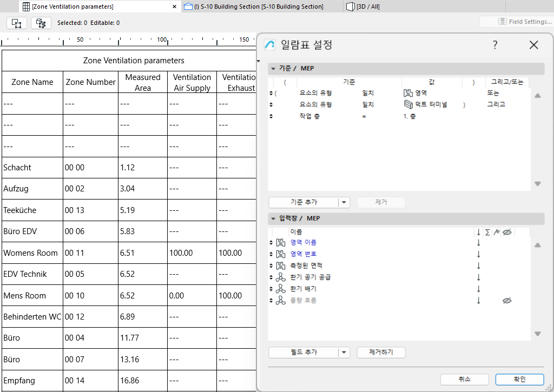Click the eye icon in column header
This screenshot has width=554, height=392.
coord(506,231)
